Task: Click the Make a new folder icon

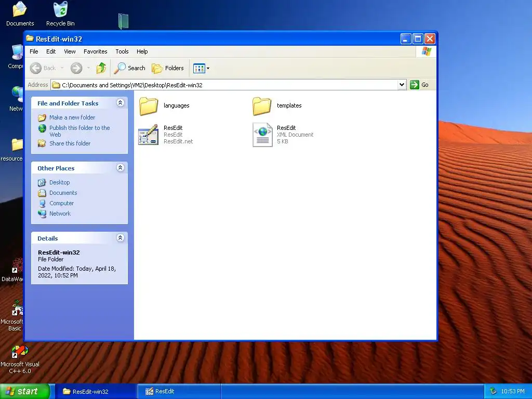Action: pyautogui.click(x=42, y=118)
